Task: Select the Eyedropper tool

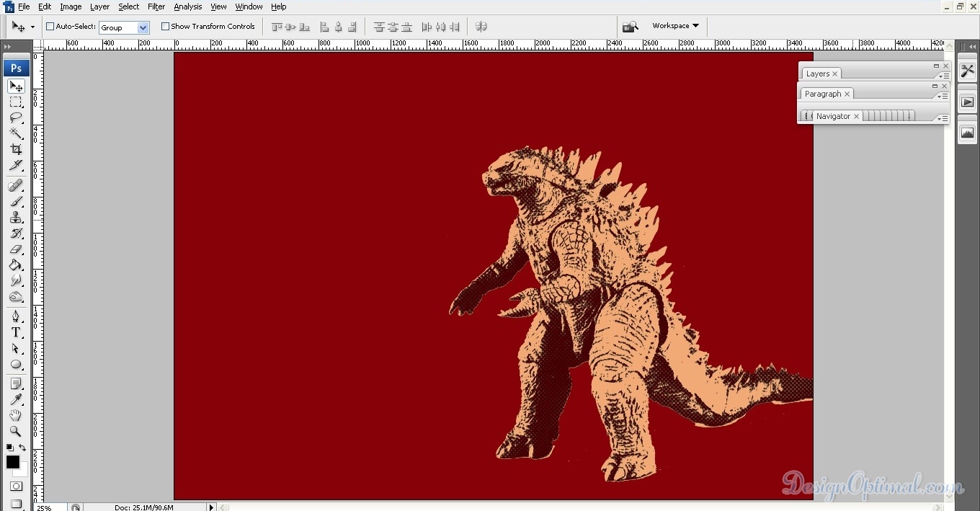Action: coord(16,400)
